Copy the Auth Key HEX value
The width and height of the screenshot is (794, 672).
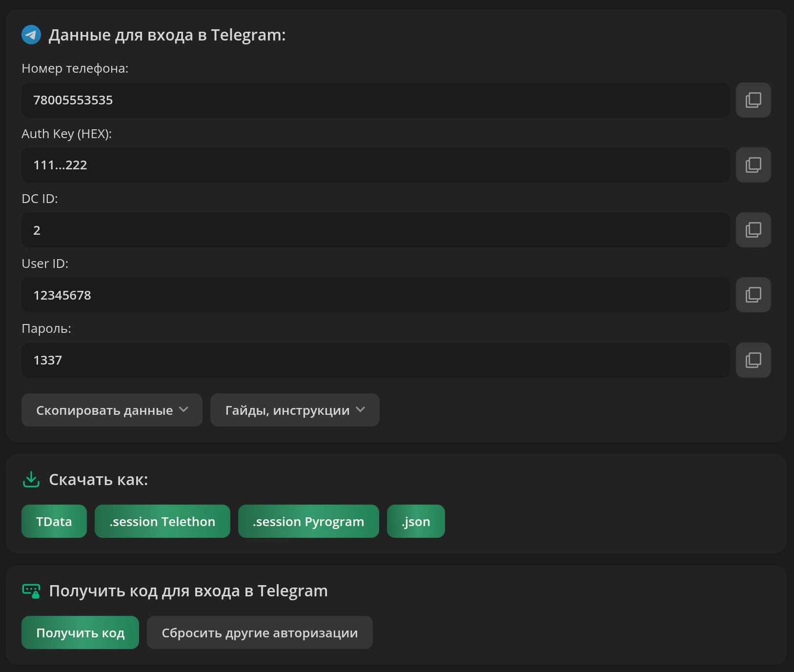tap(753, 165)
